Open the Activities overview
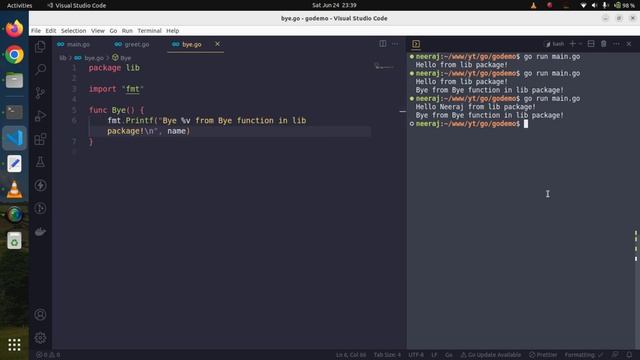Image resolution: width=640 pixels, height=360 pixels. [20, 5]
